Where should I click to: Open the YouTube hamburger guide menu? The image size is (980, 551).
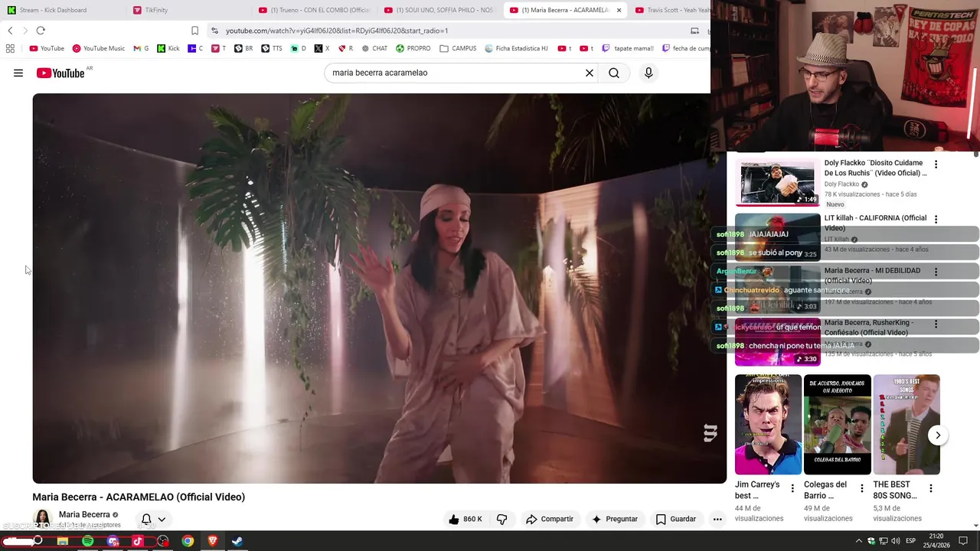pos(18,73)
